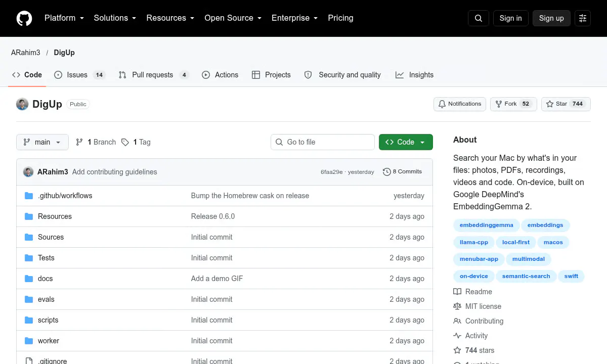Click the .github/workflows folder icon

tap(29, 196)
